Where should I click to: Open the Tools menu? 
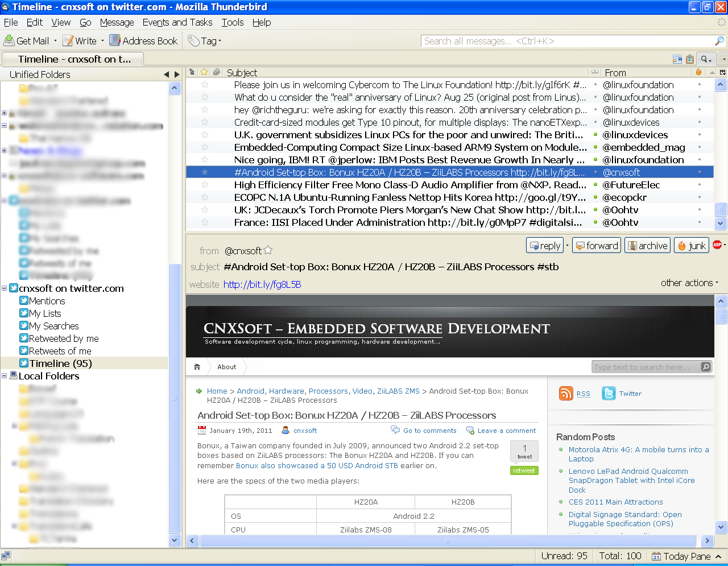pos(233,22)
